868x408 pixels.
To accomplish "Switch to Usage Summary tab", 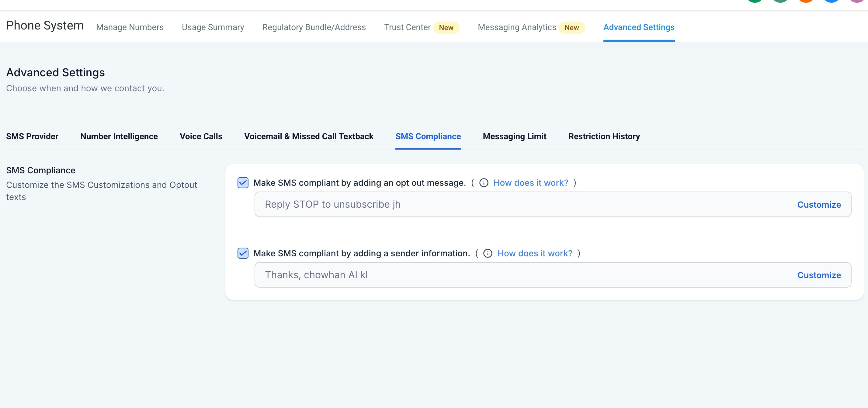I will click(213, 27).
